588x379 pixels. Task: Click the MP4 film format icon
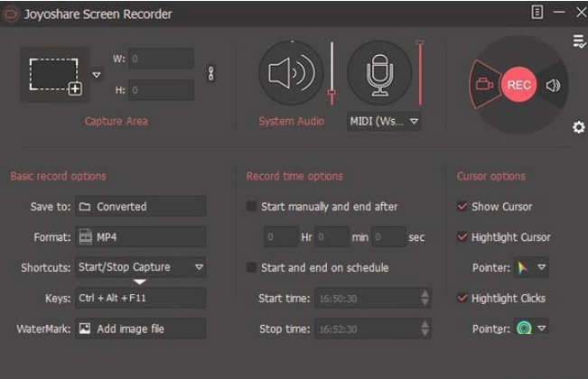[x=86, y=237]
